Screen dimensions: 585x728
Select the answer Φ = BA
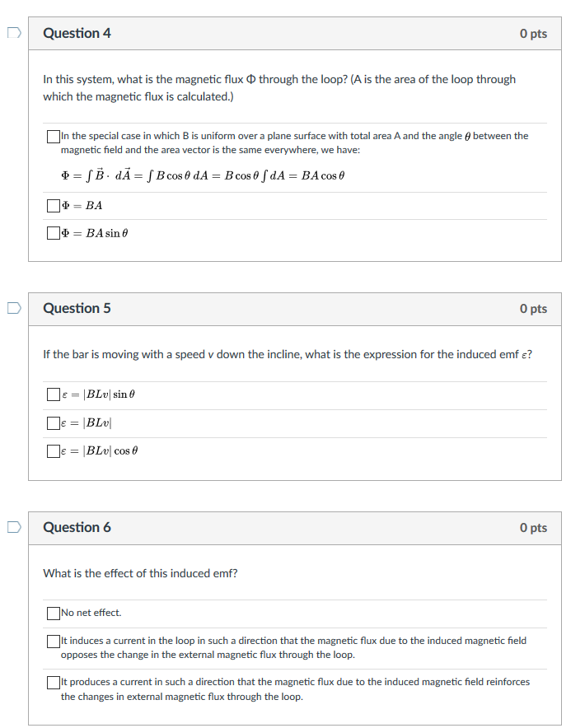[x=52, y=205]
